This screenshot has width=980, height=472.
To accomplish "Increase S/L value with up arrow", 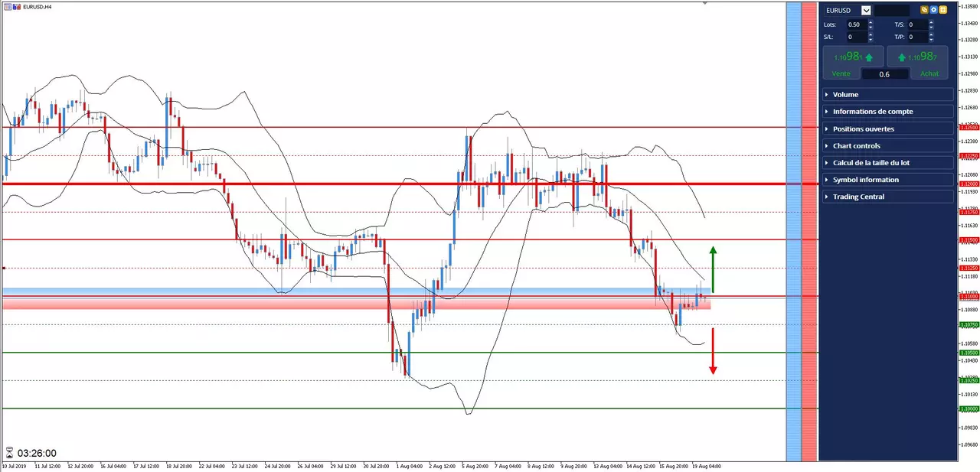I will 871,34.
